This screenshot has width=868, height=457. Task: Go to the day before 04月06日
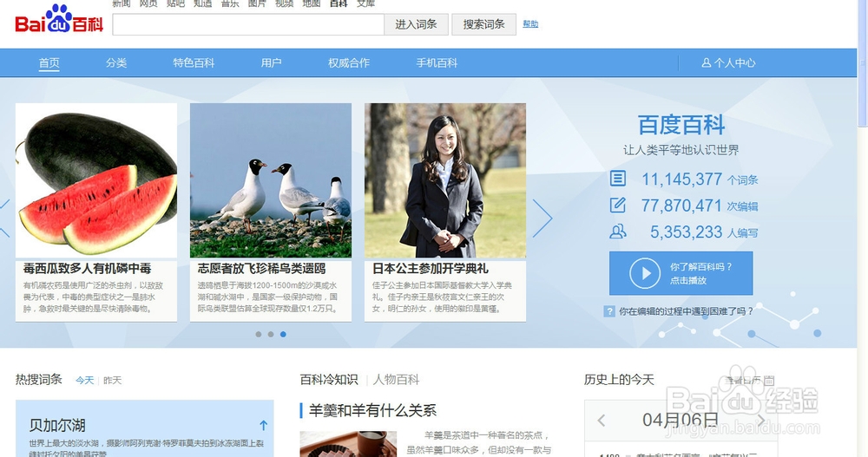click(x=602, y=421)
